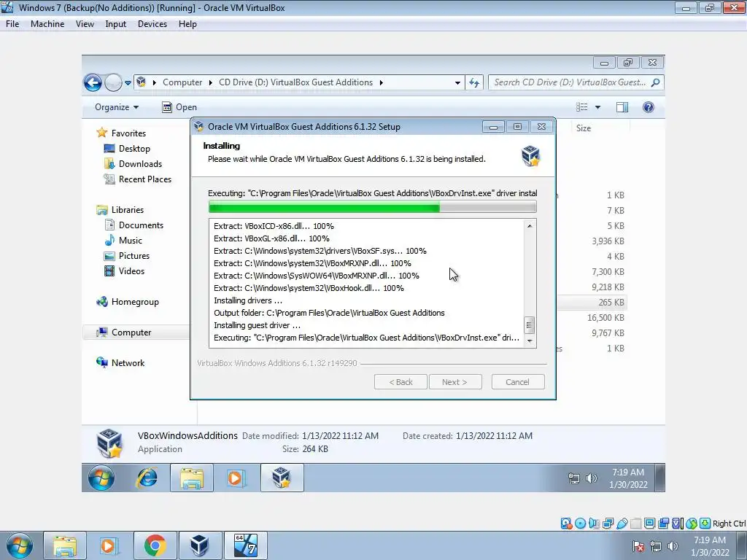Click the install log scrollbar thumb
This screenshot has width=747, height=560.
529,325
